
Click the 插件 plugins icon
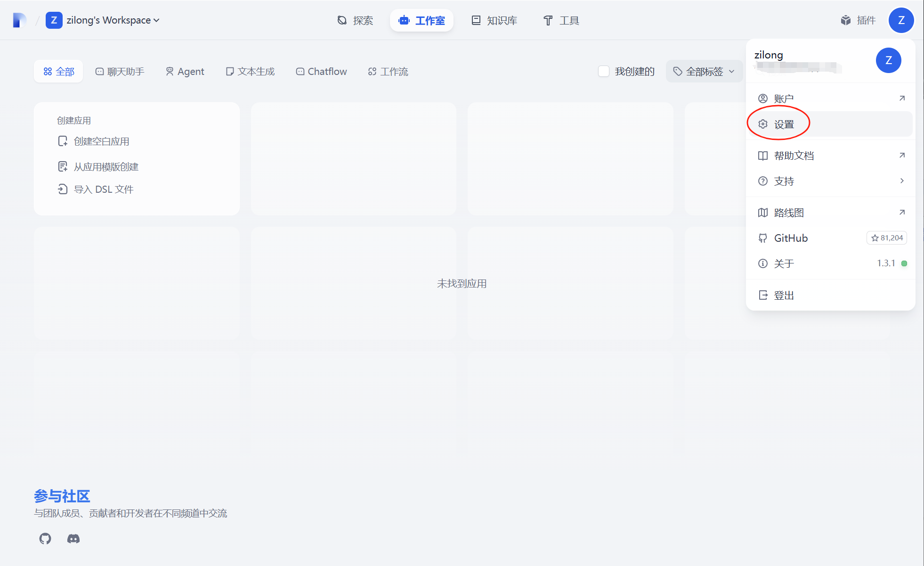pos(846,20)
